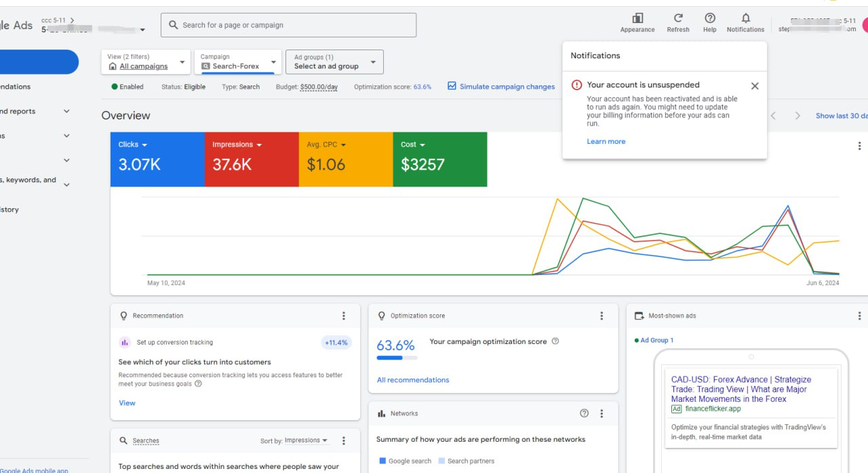
Task: Click the 63.6% optimization score link
Action: point(422,87)
